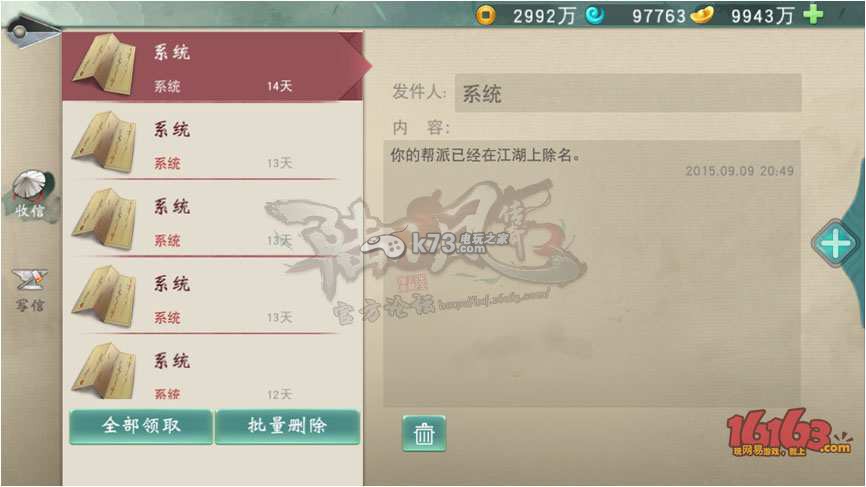Click 批量删除 batch delete button

tap(287, 426)
